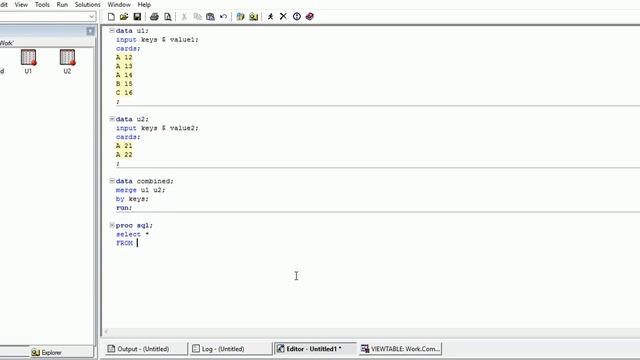The width and height of the screenshot is (640, 360).
Task: Open the Help menu
Action: click(x=144, y=4)
